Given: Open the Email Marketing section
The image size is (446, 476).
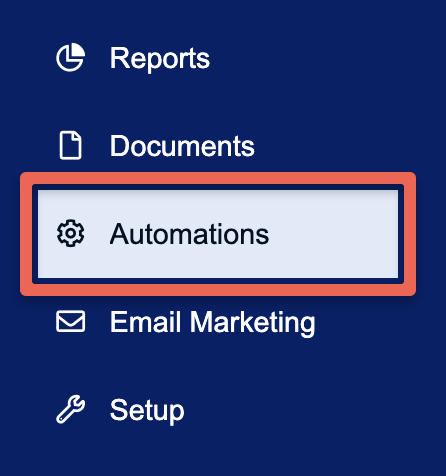Looking at the screenshot, I should 185,322.
